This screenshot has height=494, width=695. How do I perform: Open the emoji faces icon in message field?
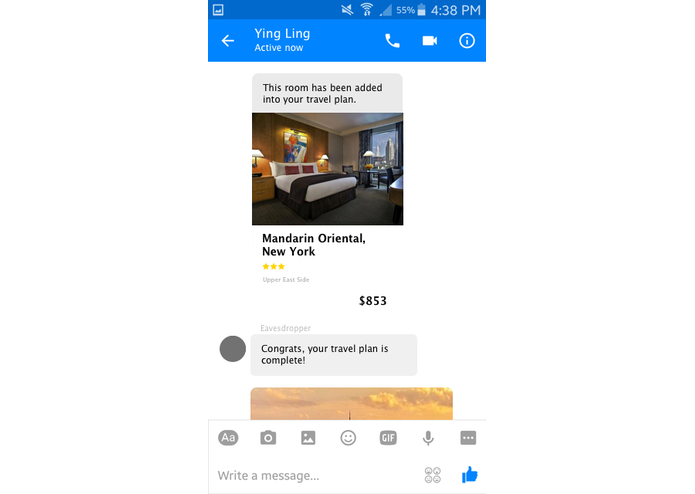click(433, 475)
